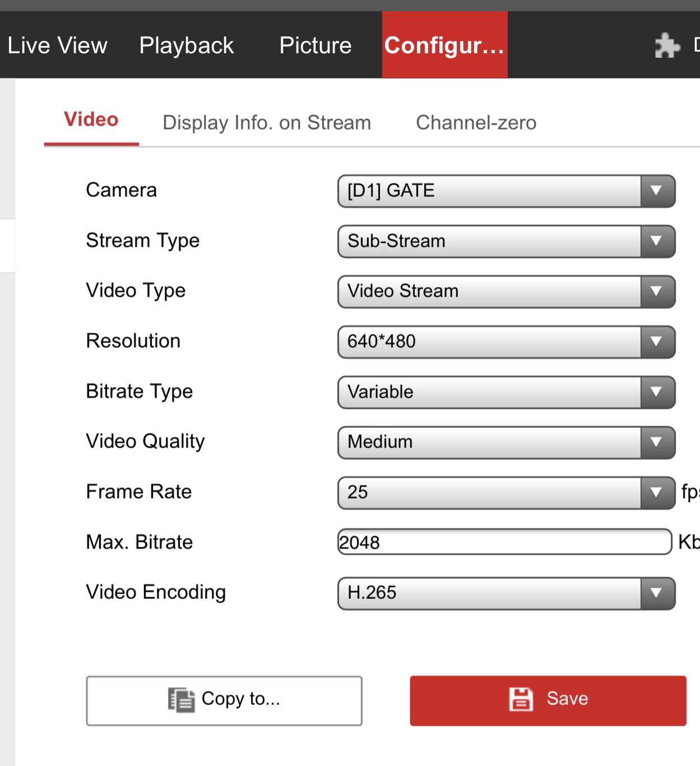Image resolution: width=700 pixels, height=766 pixels.
Task: Click the floppy disk Save icon
Action: [521, 699]
